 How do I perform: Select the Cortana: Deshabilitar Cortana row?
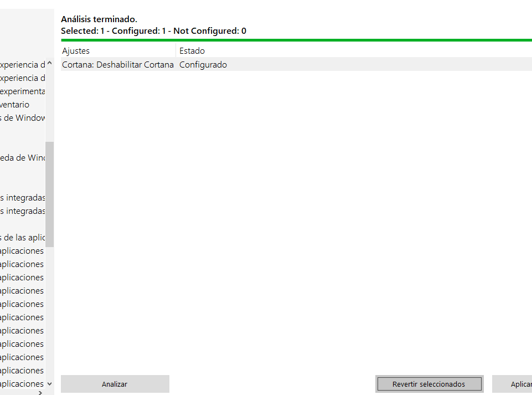[118, 65]
